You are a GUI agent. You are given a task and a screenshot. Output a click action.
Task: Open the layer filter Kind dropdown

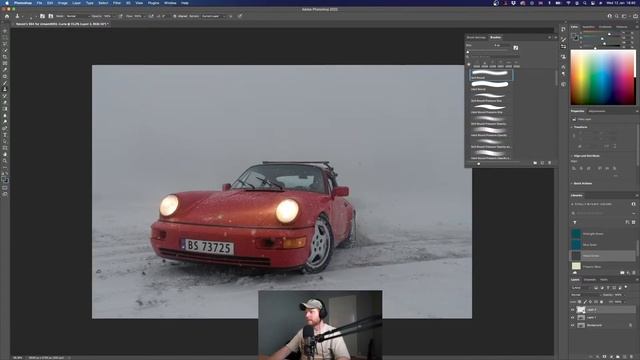pyautogui.click(x=581, y=287)
